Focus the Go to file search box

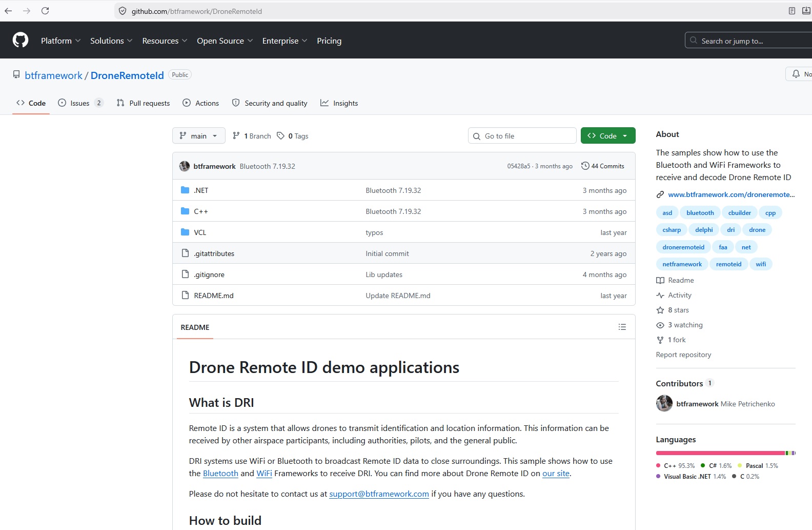(522, 136)
